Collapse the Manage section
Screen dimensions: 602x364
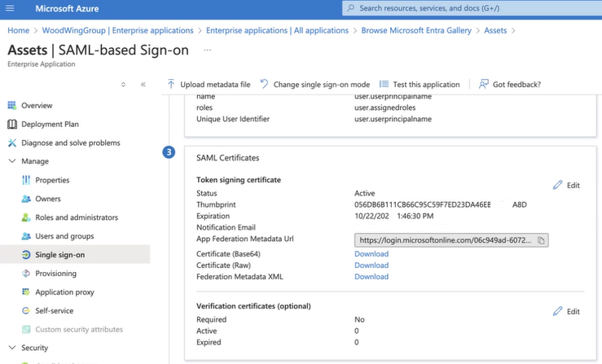12,161
